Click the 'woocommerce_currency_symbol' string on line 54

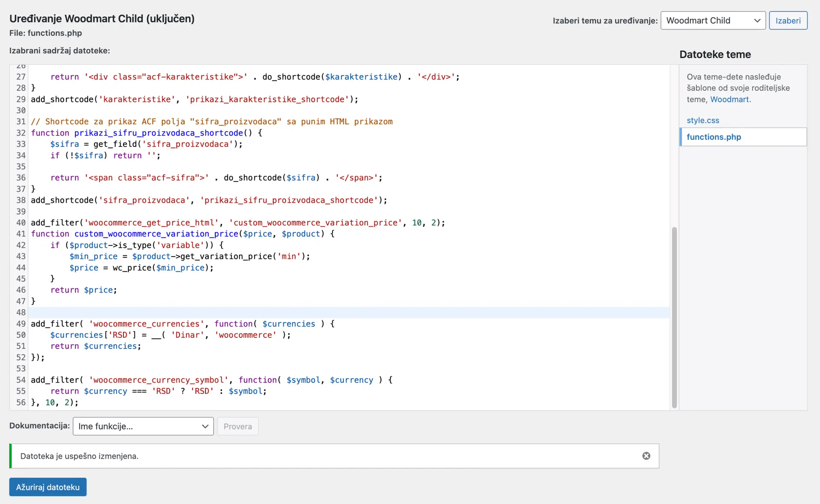point(158,380)
